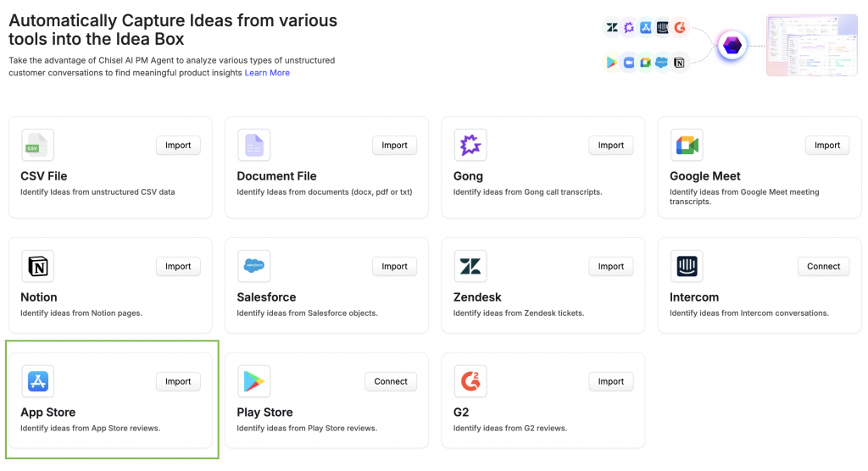
Task: Click the Play Store icon
Action: coord(253,382)
